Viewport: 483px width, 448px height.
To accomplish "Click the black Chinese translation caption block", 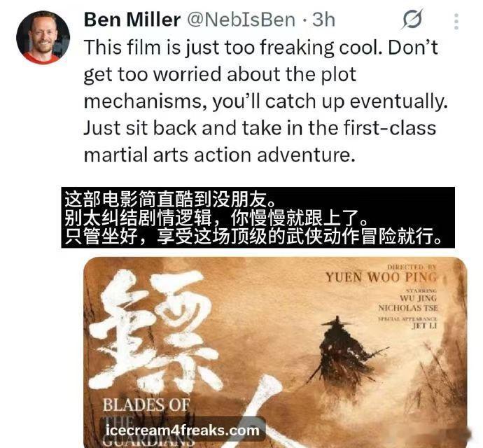I will (258, 217).
